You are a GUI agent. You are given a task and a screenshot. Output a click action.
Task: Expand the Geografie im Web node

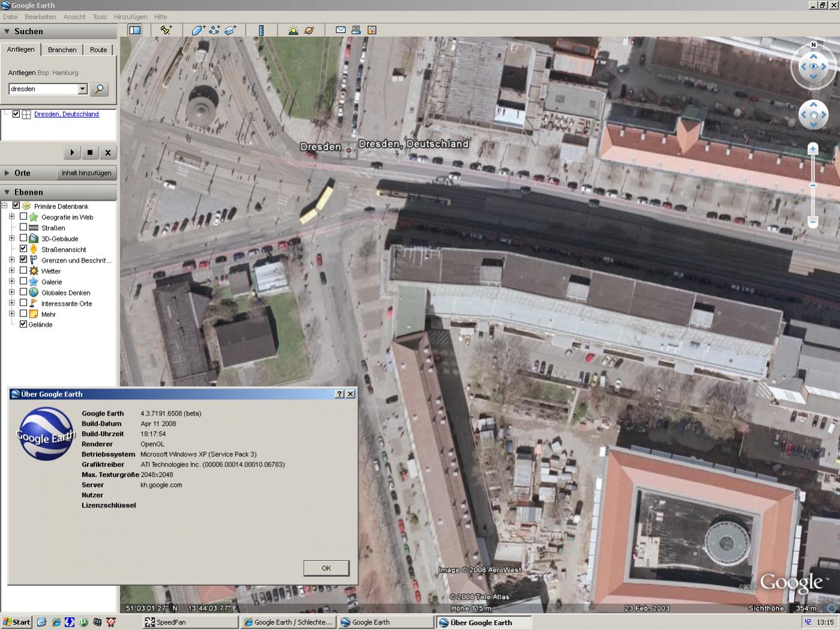click(11, 216)
